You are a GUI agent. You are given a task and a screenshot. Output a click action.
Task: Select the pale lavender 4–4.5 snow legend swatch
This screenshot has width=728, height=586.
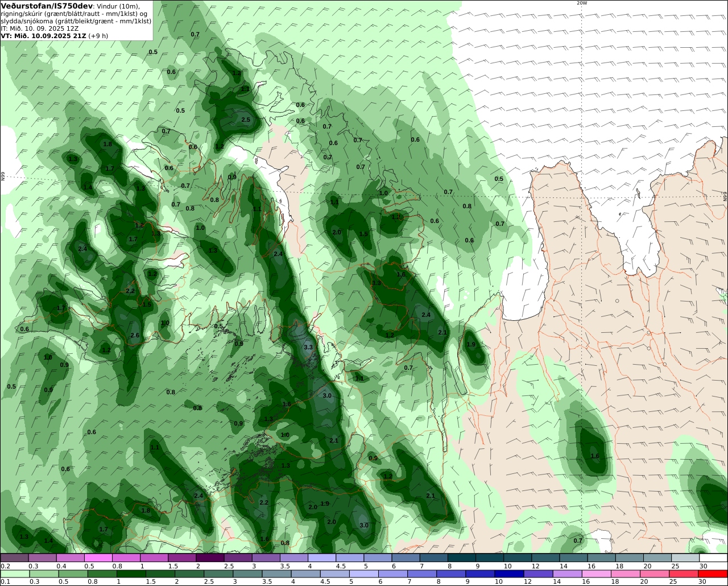tap(322, 558)
